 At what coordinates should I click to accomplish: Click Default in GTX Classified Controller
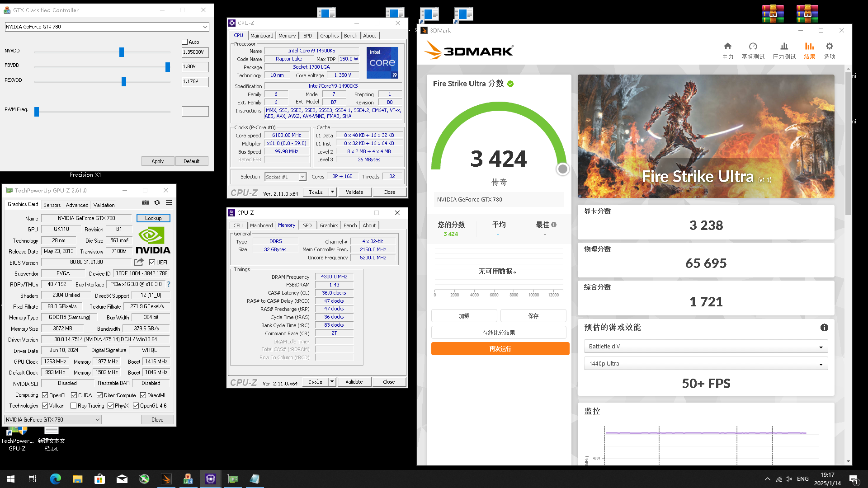[191, 161]
